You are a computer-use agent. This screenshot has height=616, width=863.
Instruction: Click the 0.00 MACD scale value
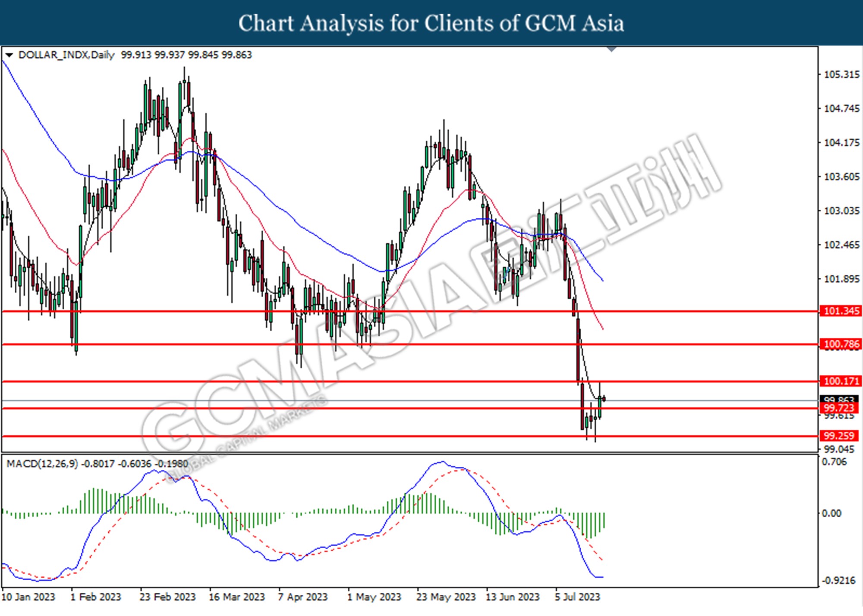pyautogui.click(x=831, y=513)
